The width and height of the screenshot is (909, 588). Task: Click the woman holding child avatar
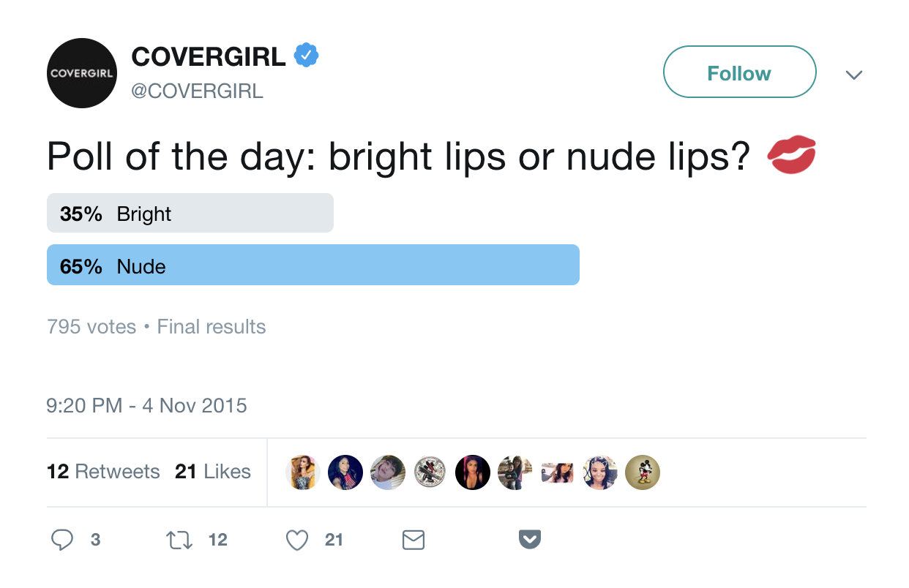click(515, 472)
